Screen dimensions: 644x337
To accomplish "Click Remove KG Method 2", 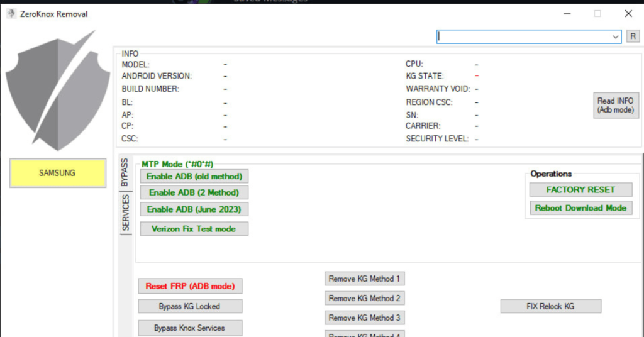I will pyautogui.click(x=365, y=299).
